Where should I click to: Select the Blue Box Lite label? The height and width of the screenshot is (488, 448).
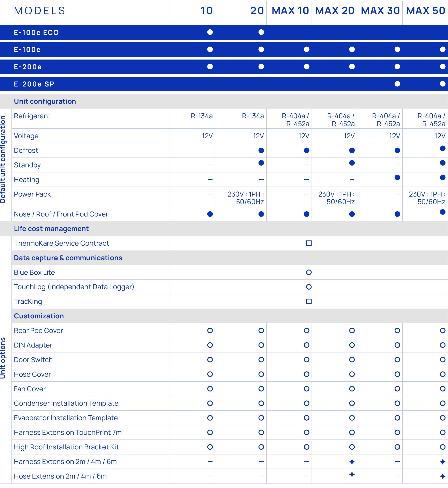(x=34, y=272)
